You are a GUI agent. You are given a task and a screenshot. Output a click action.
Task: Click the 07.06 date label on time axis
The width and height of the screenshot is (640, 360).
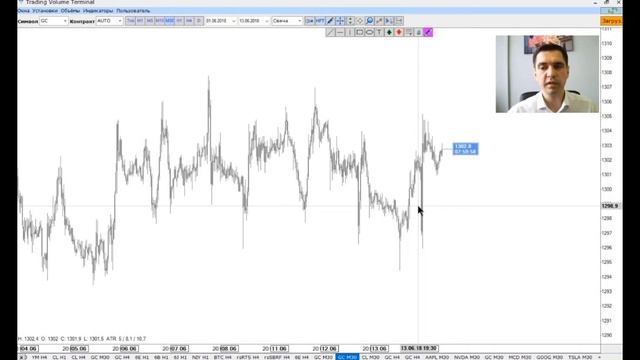point(179,349)
